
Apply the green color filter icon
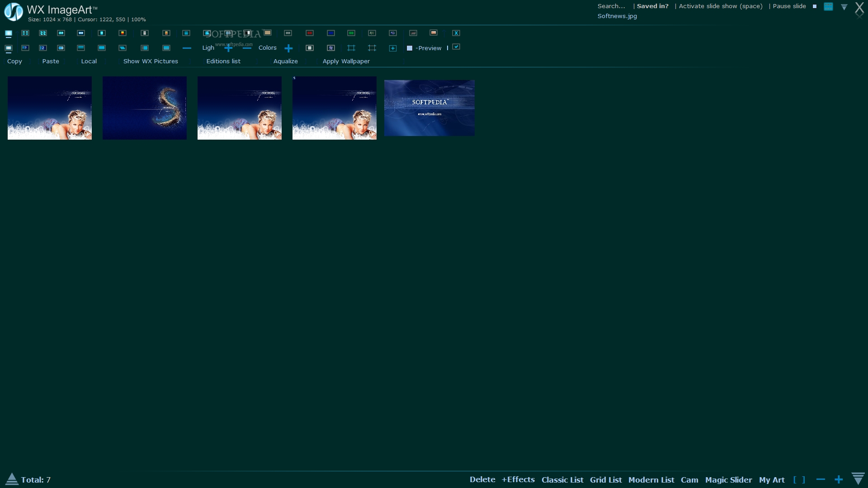[351, 33]
